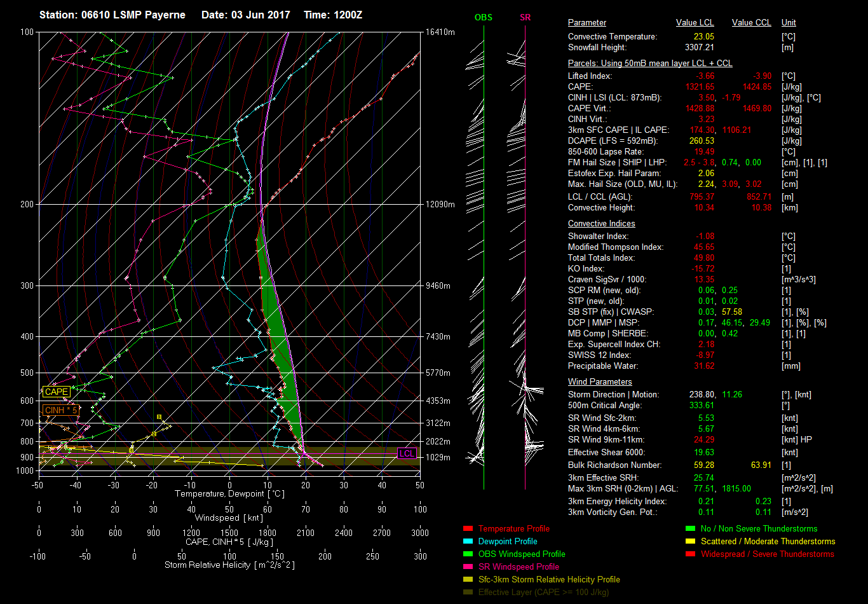This screenshot has width=868, height=604.
Task: Select the Value CCL column header
Action: (751, 23)
